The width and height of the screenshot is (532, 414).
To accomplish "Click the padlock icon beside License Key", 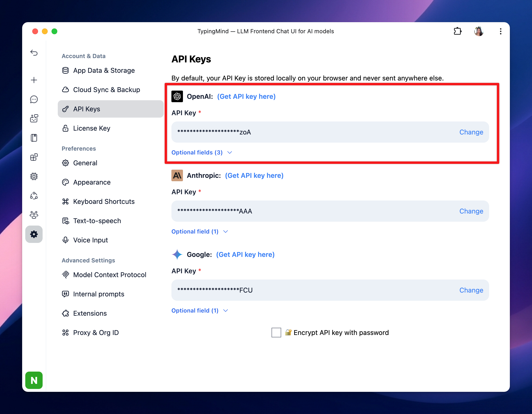I will pos(65,128).
